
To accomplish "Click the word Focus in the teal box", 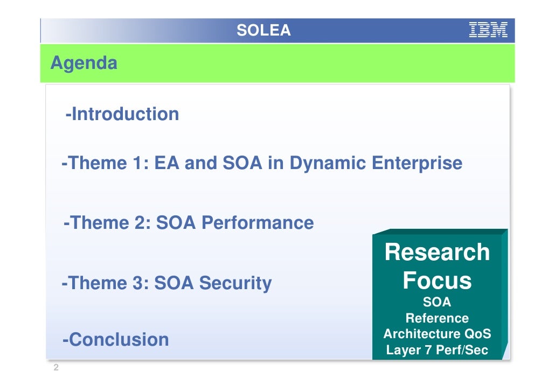I will click(x=437, y=281).
